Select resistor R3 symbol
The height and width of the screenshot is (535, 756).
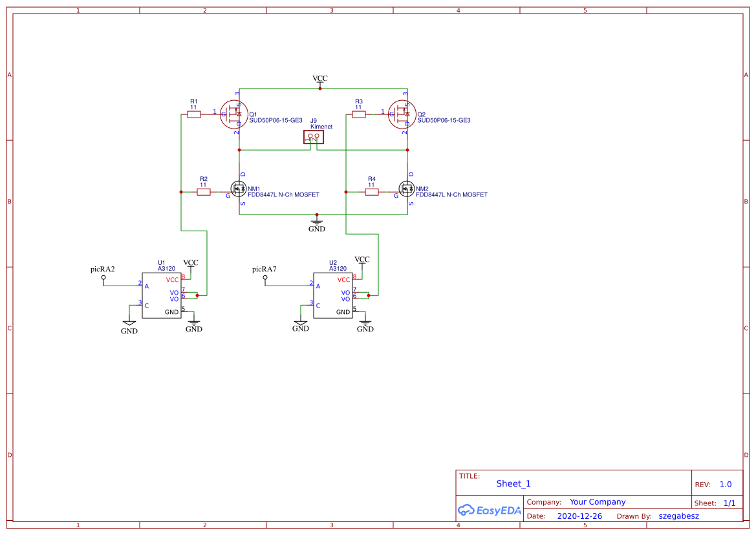click(x=359, y=114)
